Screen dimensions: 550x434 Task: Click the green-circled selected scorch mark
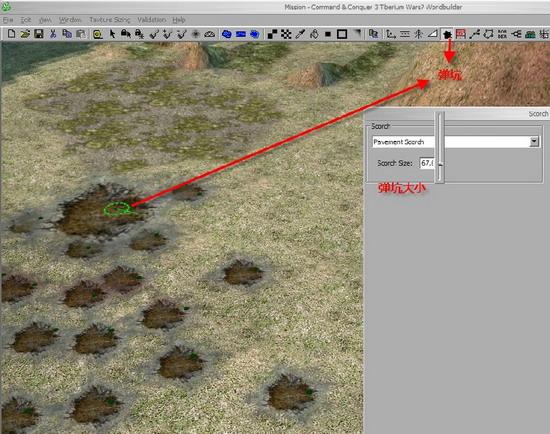coord(117,209)
